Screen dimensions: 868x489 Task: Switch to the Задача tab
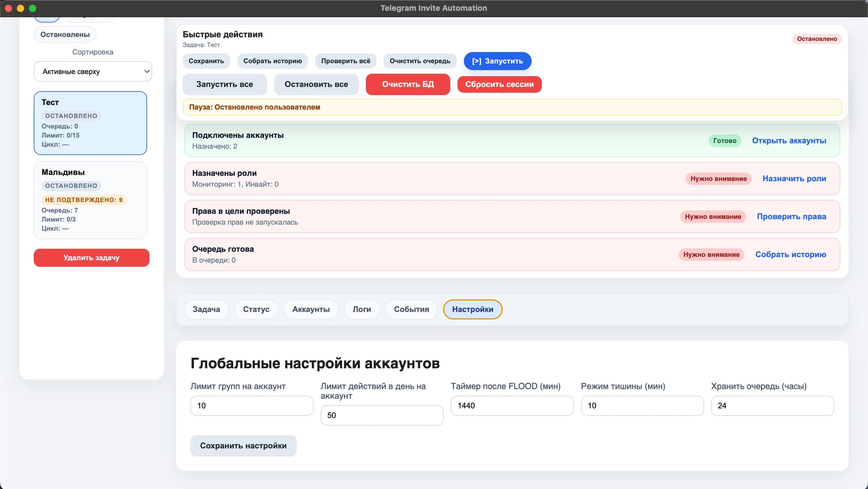tap(206, 309)
